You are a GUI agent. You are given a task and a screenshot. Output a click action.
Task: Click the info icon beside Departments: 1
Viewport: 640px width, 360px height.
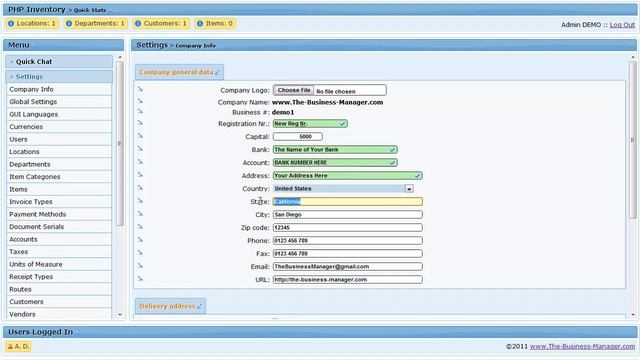[69, 24]
